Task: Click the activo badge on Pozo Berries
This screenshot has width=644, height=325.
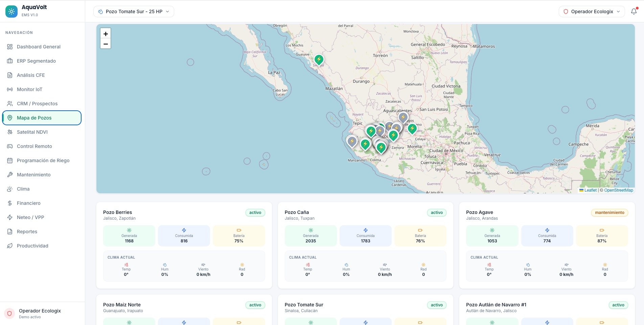Action: pos(255,213)
